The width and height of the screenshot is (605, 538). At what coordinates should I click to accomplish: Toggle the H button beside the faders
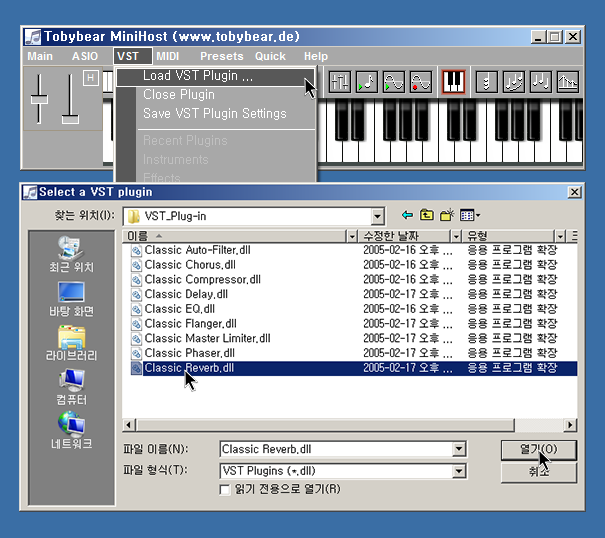(x=91, y=78)
